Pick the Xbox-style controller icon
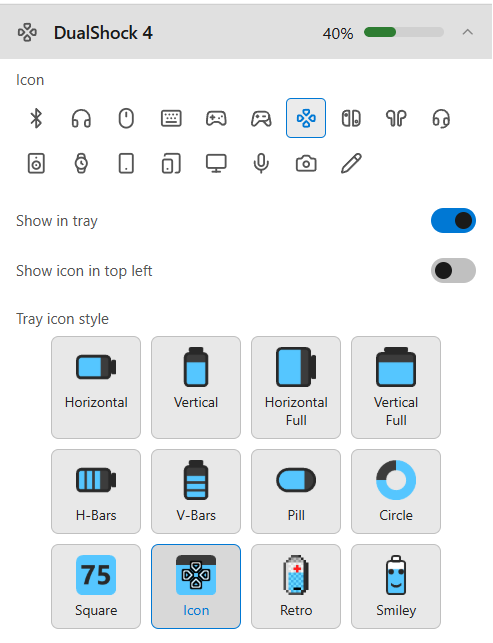 (261, 118)
